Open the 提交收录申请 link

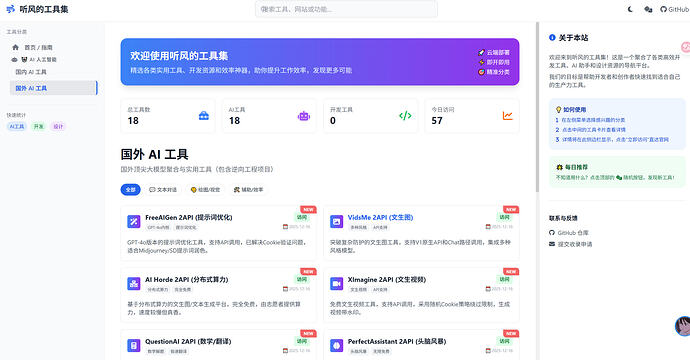click(x=575, y=244)
